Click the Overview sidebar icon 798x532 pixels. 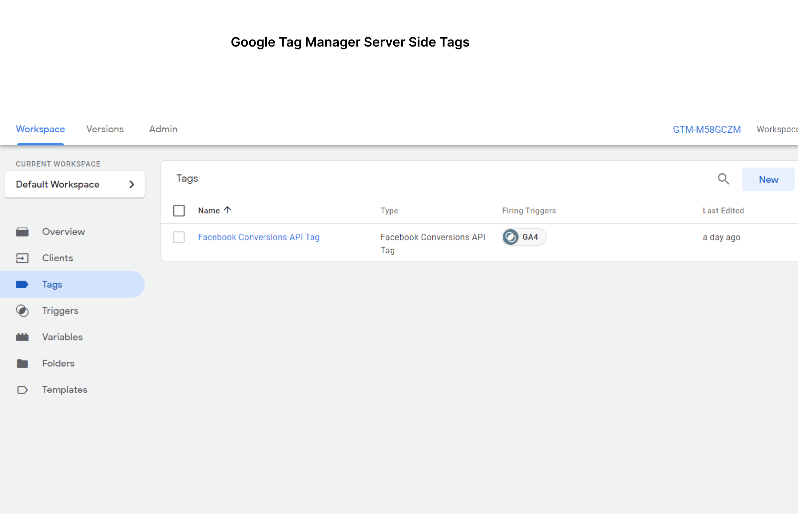(22, 232)
